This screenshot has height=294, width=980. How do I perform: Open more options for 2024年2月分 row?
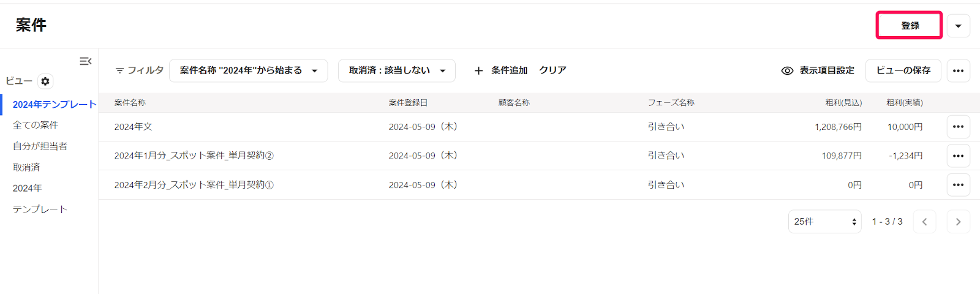[x=958, y=185]
